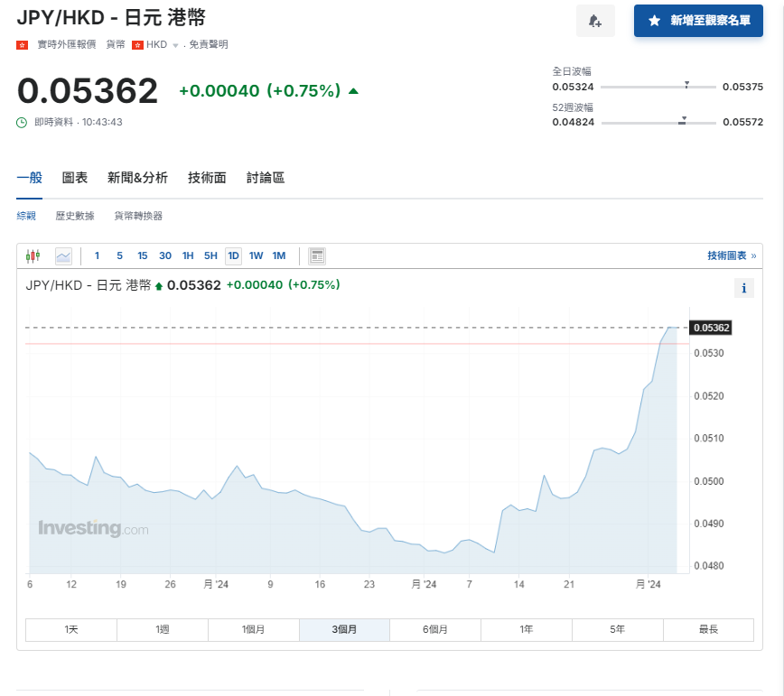The height and width of the screenshot is (696, 784).
Task: Open the news events panel icon on chart toolbar
Action: [x=315, y=255]
